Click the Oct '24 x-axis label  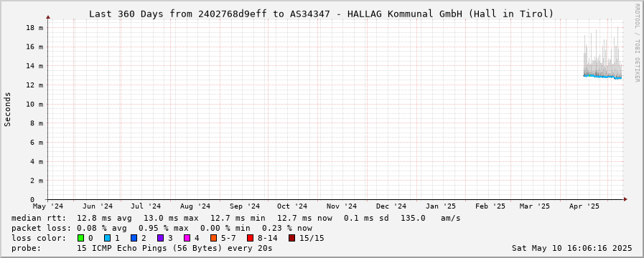tap(292, 206)
